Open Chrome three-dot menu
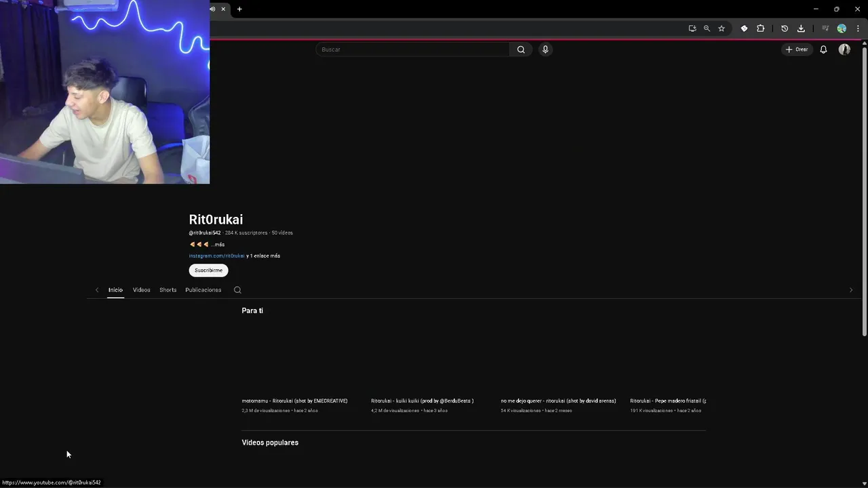The height and width of the screenshot is (488, 868). [x=858, y=28]
